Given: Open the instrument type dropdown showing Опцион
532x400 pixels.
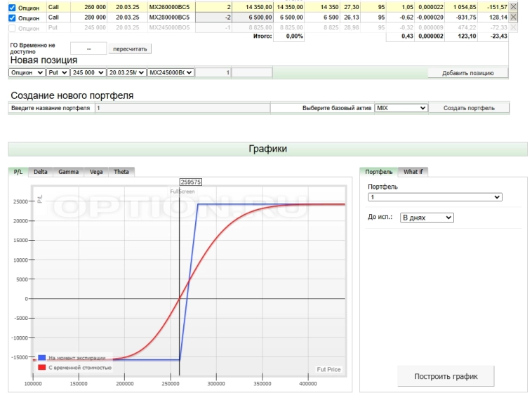Looking at the screenshot, I should pos(27,72).
